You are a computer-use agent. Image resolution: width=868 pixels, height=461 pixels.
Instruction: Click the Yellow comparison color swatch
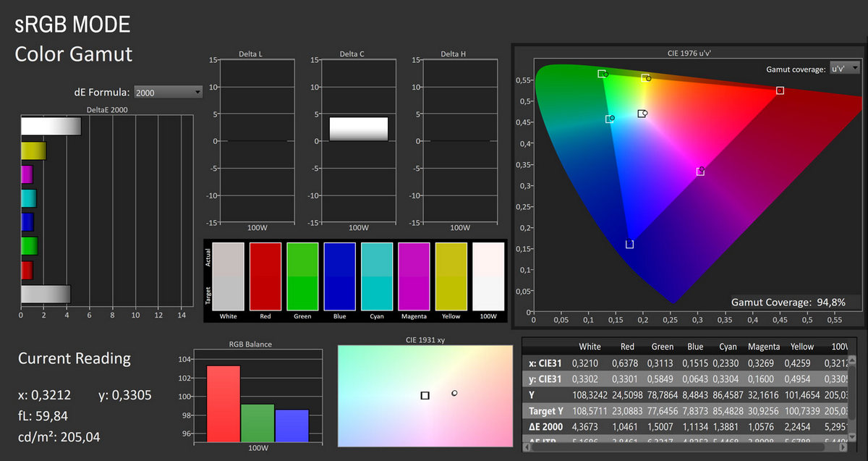click(x=451, y=276)
